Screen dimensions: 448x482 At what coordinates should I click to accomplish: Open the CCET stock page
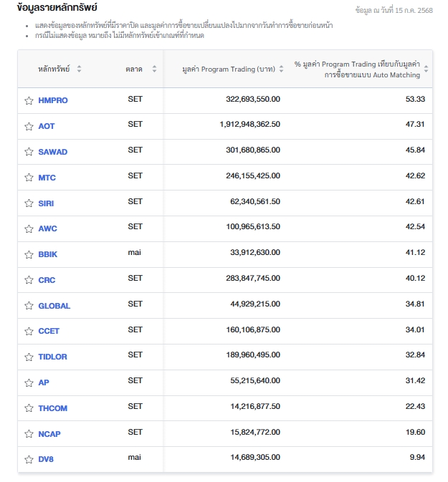49,332
